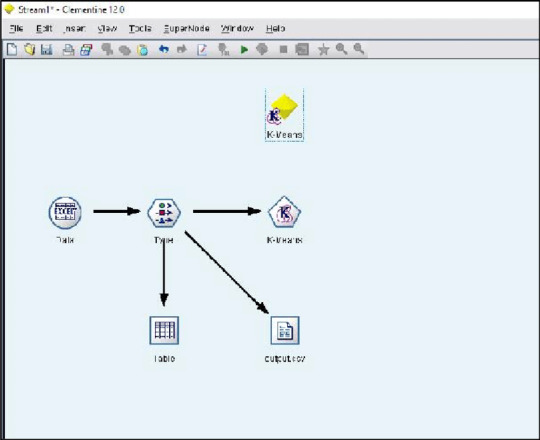
Task: Click the colored windows icon beside the printer
Action: 86,50
